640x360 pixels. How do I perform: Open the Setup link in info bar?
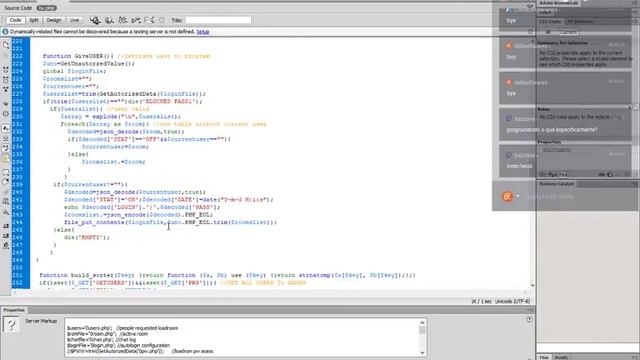[203, 31]
